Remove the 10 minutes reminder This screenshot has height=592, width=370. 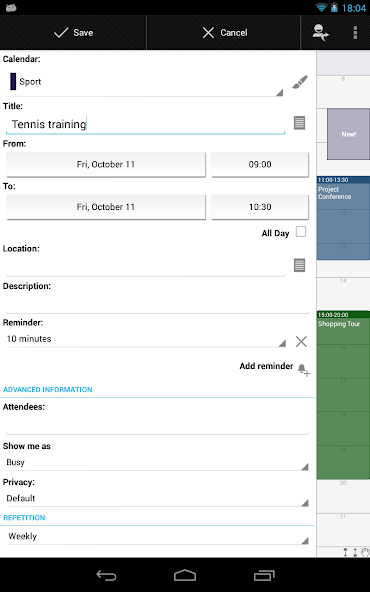coord(301,341)
